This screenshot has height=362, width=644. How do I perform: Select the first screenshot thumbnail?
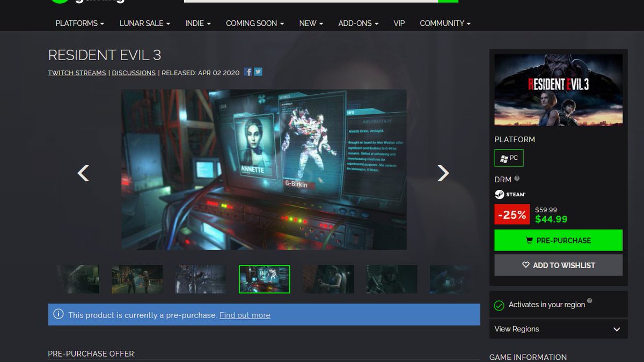78,279
